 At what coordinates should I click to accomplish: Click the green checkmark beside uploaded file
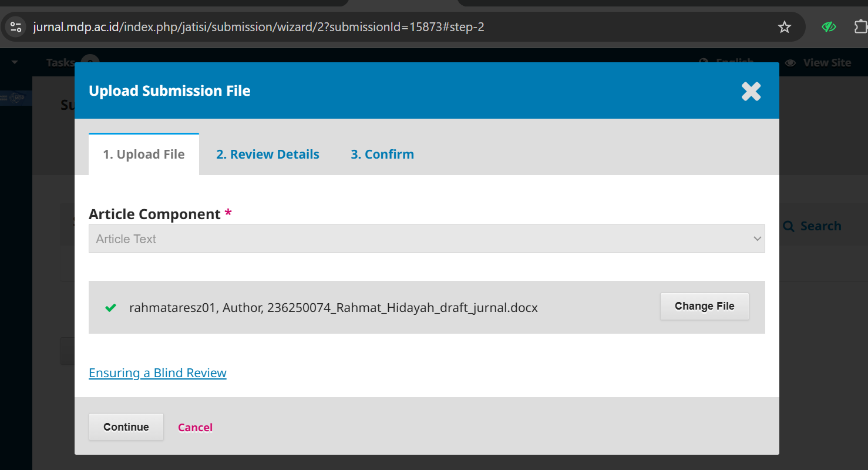110,307
